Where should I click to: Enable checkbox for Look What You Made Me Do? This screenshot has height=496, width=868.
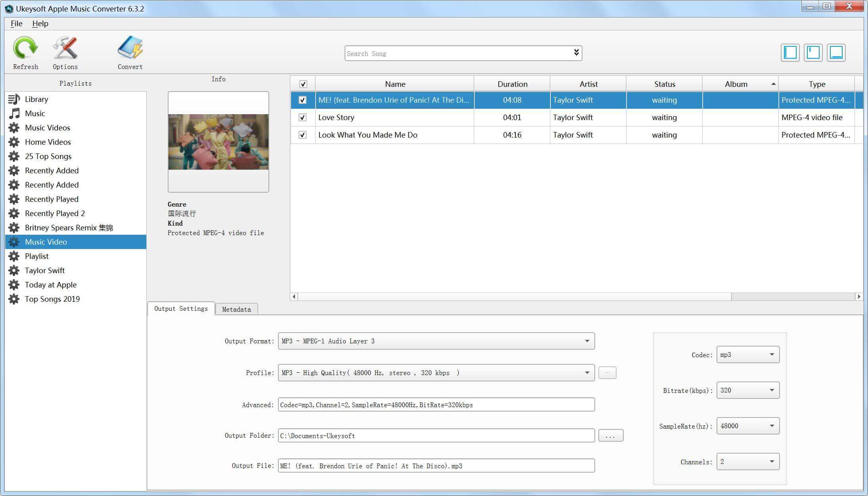[302, 135]
